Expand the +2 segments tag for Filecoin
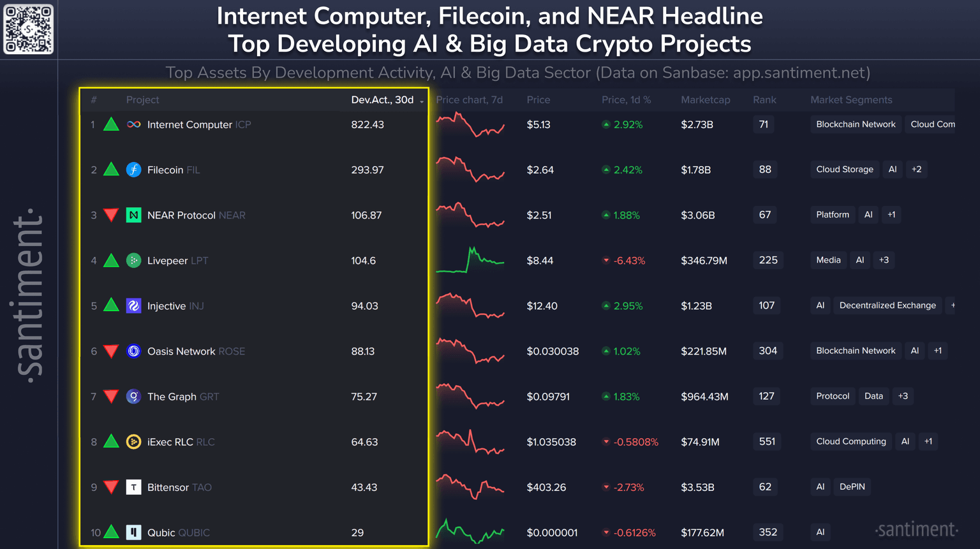 (916, 170)
